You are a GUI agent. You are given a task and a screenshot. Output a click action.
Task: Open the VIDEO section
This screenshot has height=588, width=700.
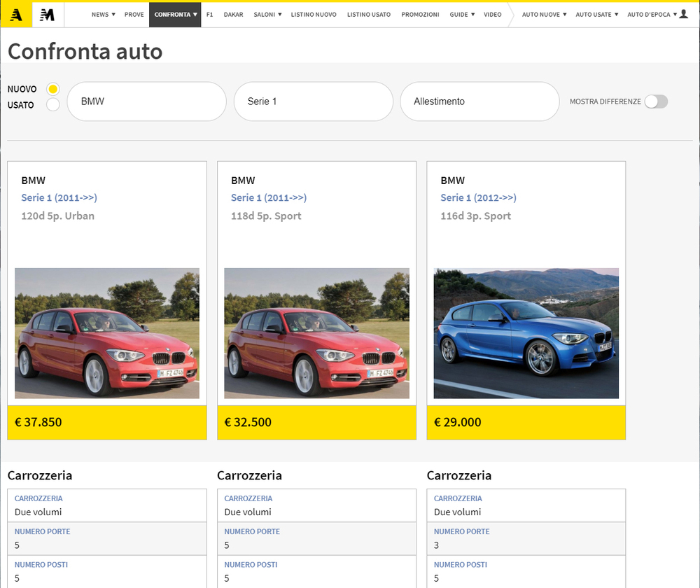[492, 15]
